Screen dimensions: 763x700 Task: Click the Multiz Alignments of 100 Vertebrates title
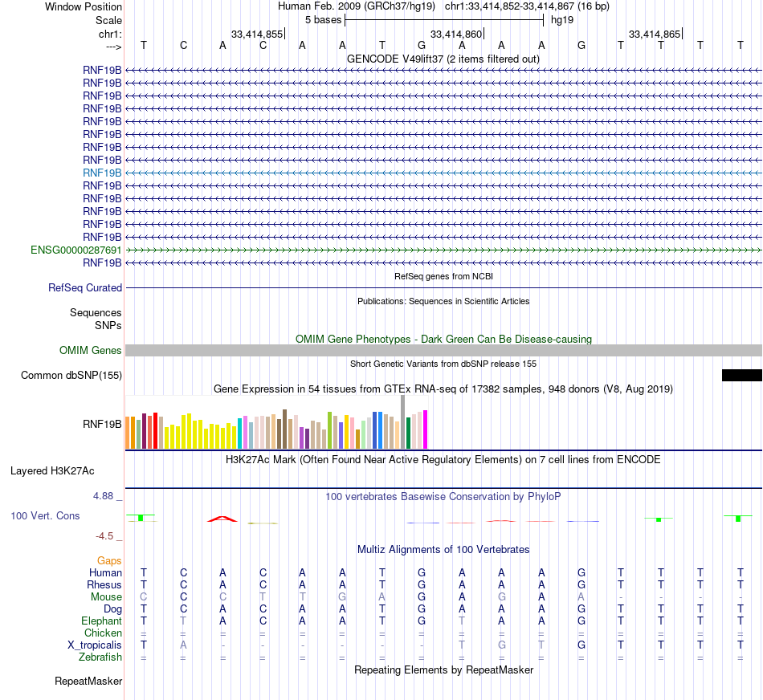point(443,549)
